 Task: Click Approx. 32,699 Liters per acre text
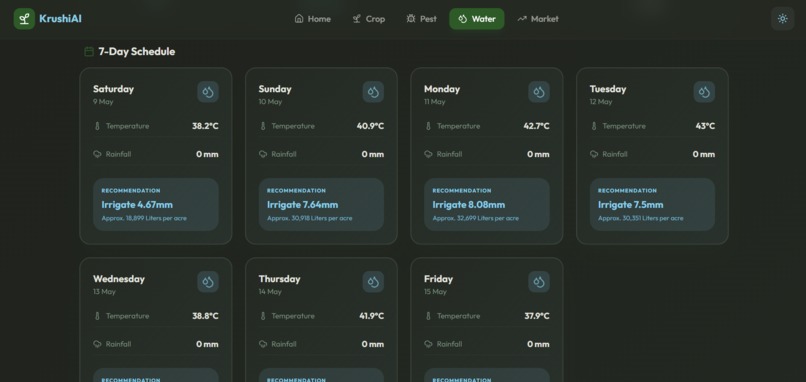475,218
